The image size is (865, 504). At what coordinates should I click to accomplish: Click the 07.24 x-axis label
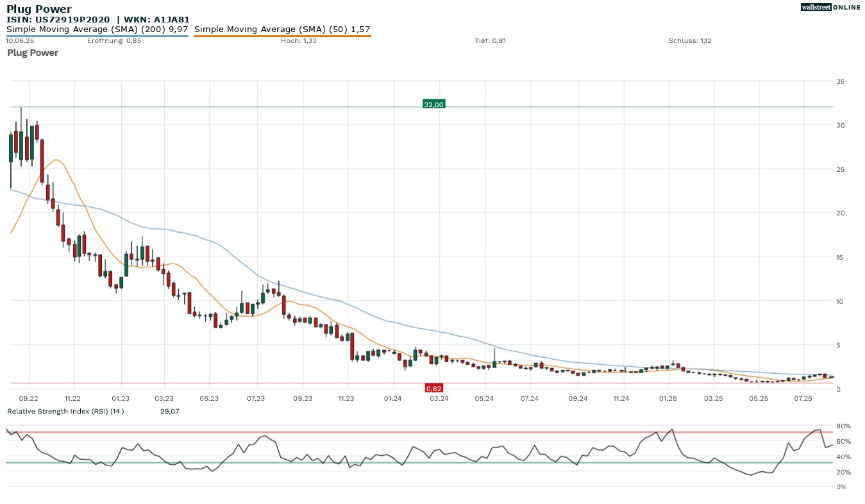tap(529, 398)
